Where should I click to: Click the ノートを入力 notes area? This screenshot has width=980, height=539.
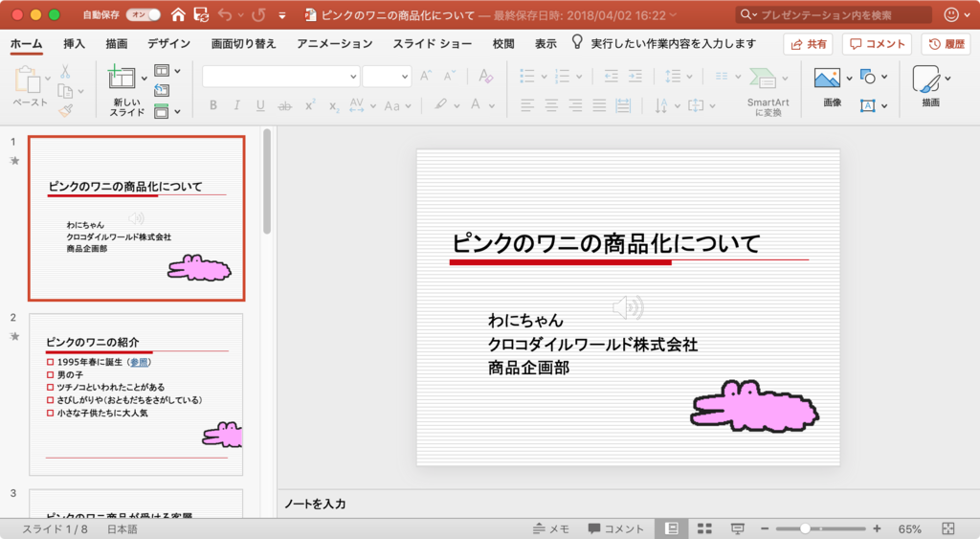point(628,504)
